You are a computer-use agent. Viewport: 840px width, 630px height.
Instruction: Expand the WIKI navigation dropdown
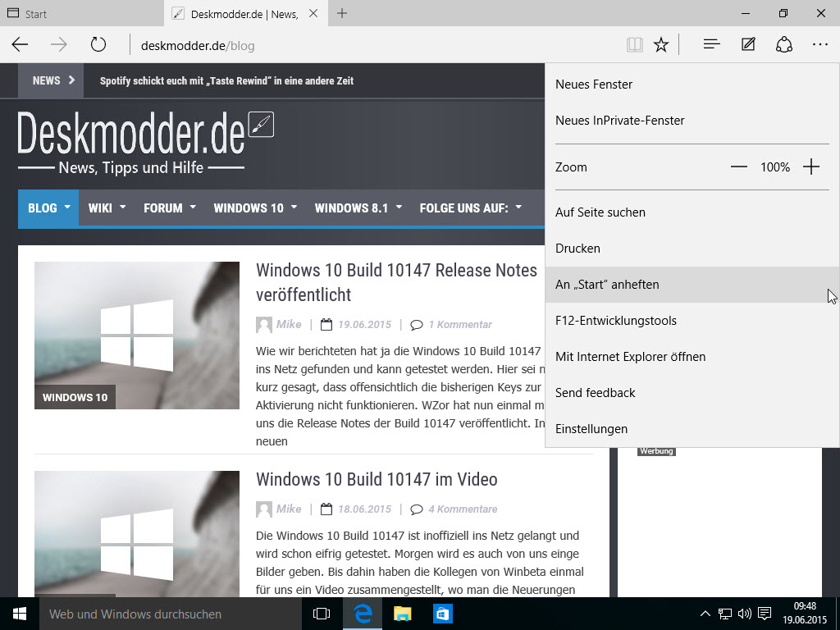pyautogui.click(x=107, y=208)
